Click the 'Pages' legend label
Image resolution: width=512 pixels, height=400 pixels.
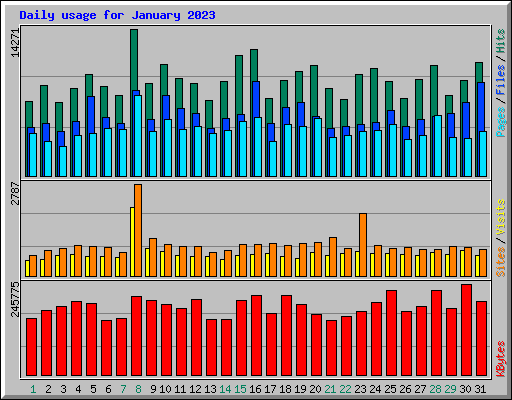pyautogui.click(x=501, y=122)
